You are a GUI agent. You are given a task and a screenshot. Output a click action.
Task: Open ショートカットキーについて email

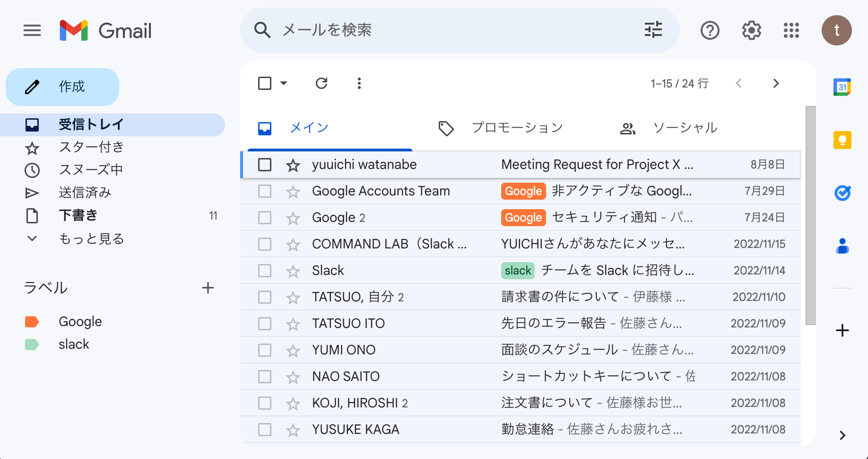click(521, 377)
